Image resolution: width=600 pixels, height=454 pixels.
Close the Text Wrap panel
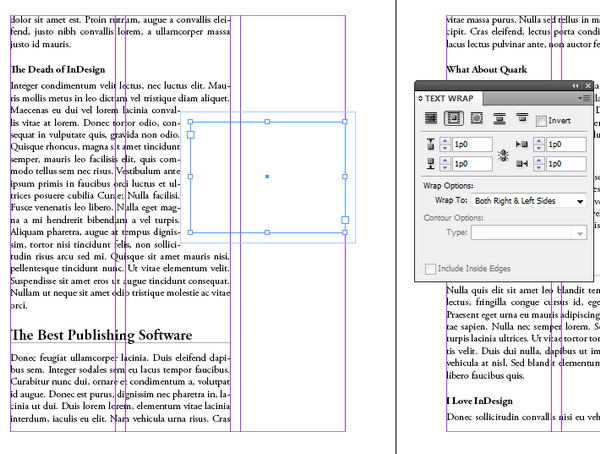588,86
